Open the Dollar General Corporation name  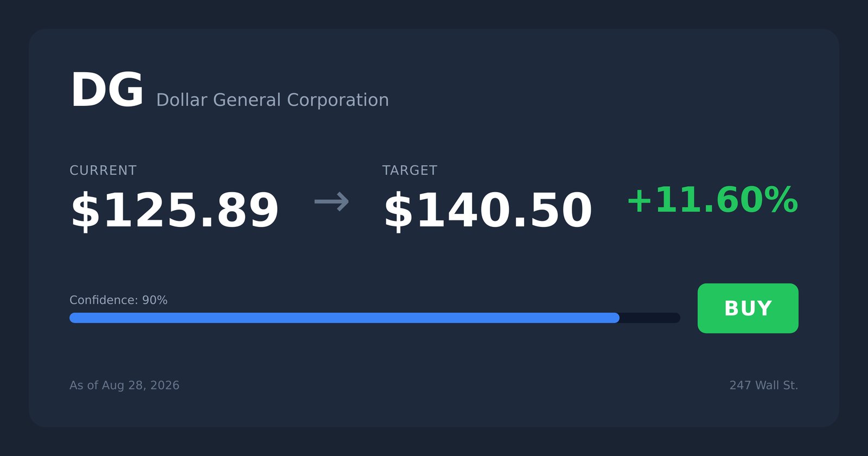tap(272, 100)
